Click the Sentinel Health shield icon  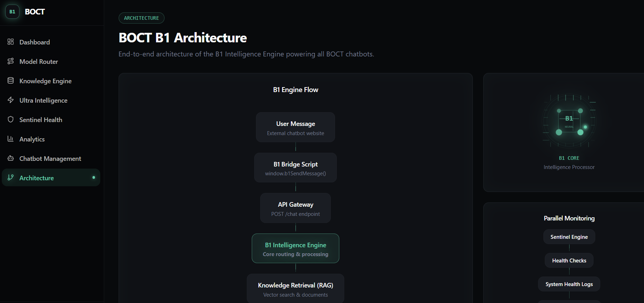point(11,119)
